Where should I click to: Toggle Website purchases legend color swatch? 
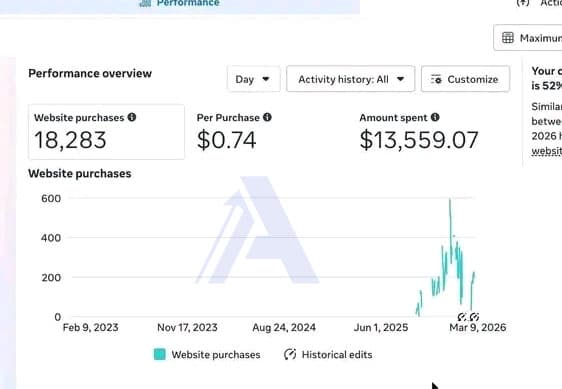click(x=159, y=354)
